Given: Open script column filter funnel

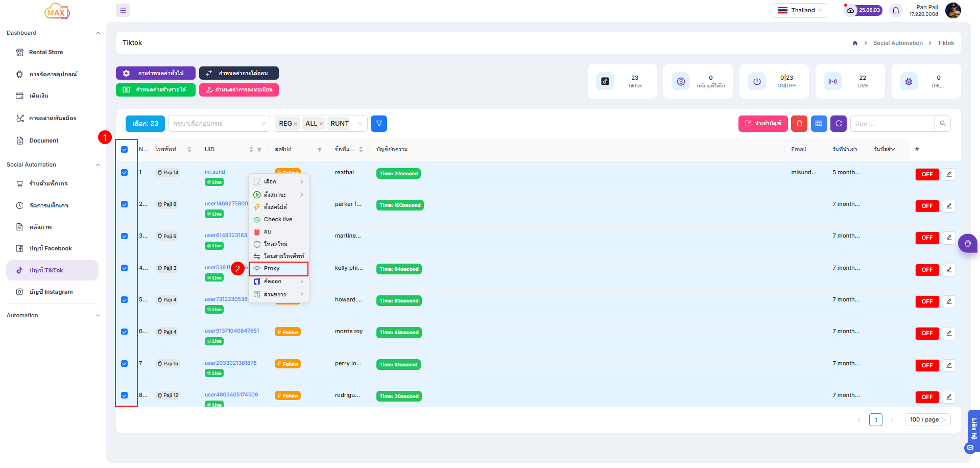Looking at the screenshot, I should tap(320, 150).
